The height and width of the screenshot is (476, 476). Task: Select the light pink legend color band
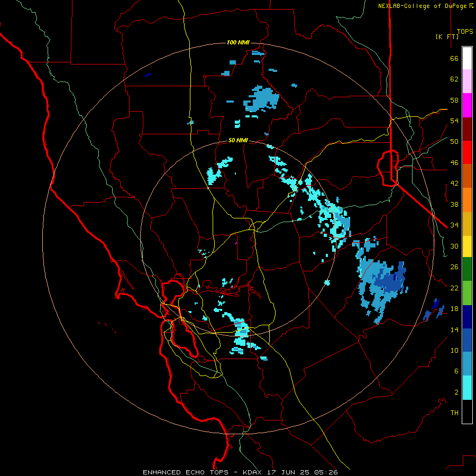(467, 81)
